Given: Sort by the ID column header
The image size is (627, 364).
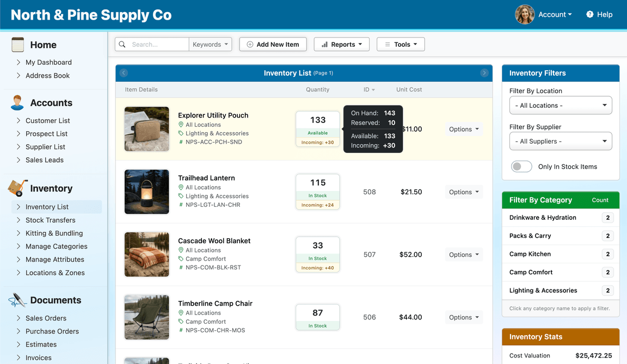Looking at the screenshot, I should [369, 89].
